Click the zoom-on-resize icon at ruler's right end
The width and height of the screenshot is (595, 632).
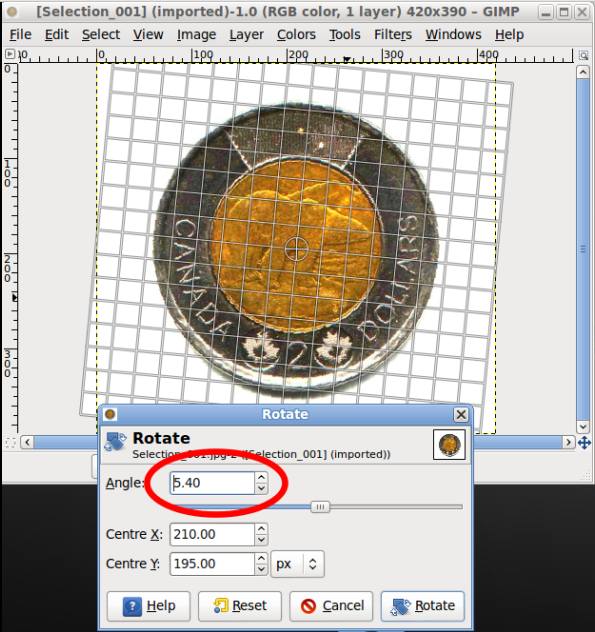[x=583, y=55]
